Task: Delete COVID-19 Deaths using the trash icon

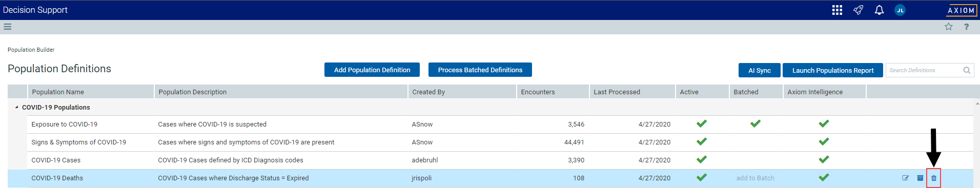Action: click(x=934, y=178)
